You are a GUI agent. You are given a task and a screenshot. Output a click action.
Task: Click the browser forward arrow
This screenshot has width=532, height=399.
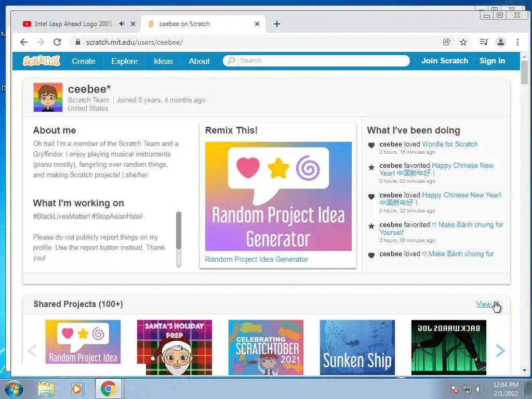(41, 42)
